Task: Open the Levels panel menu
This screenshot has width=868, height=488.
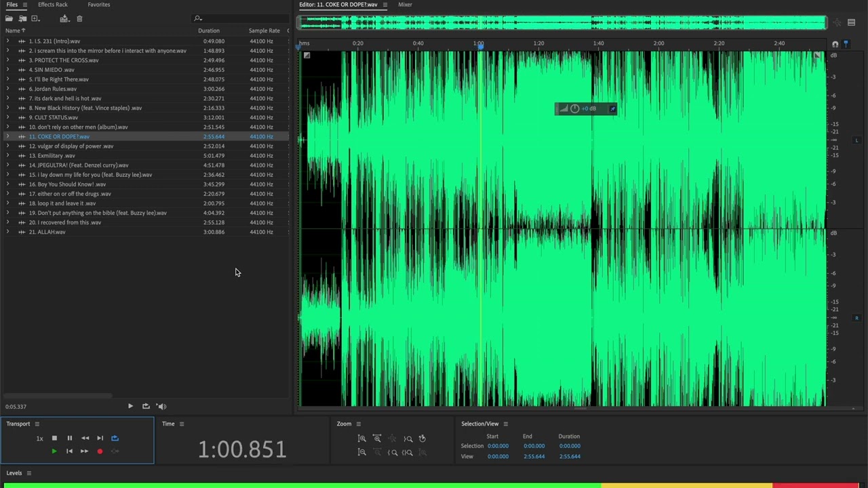Action: (28, 473)
